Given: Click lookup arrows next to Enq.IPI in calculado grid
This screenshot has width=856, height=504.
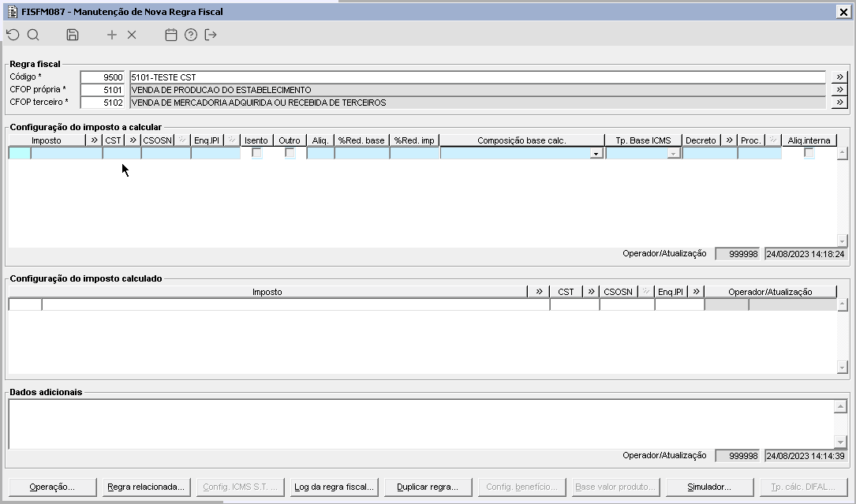Looking at the screenshot, I should (x=696, y=292).
